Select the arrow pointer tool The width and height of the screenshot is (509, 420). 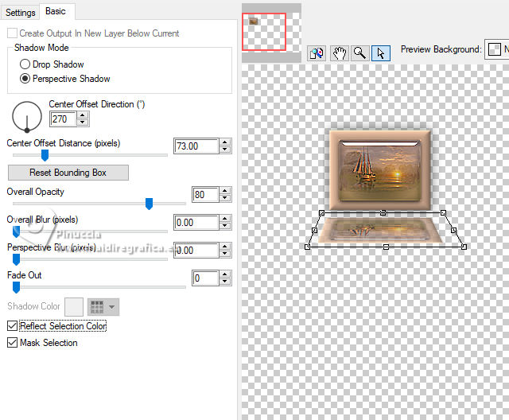coord(381,53)
